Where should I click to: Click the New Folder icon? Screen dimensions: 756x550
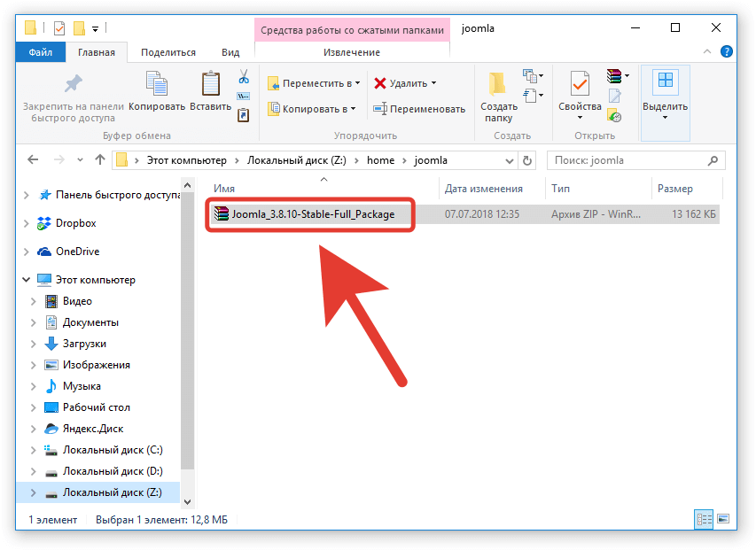point(498,85)
